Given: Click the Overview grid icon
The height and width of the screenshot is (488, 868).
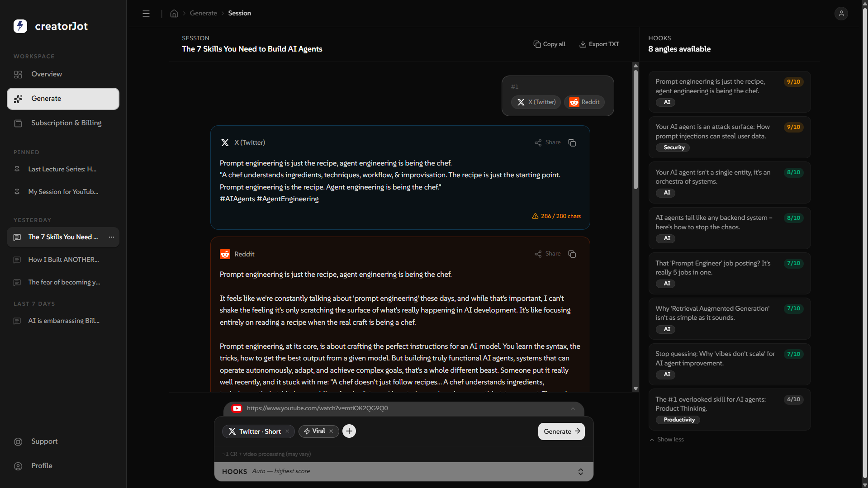Looking at the screenshot, I should 18,75.
